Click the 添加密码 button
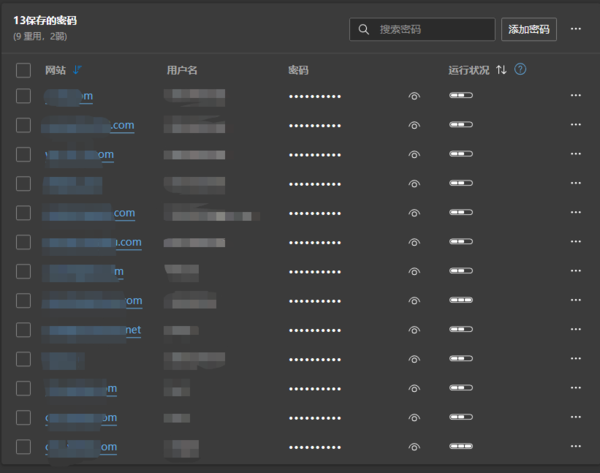Image resolution: width=600 pixels, height=473 pixels. click(x=528, y=29)
